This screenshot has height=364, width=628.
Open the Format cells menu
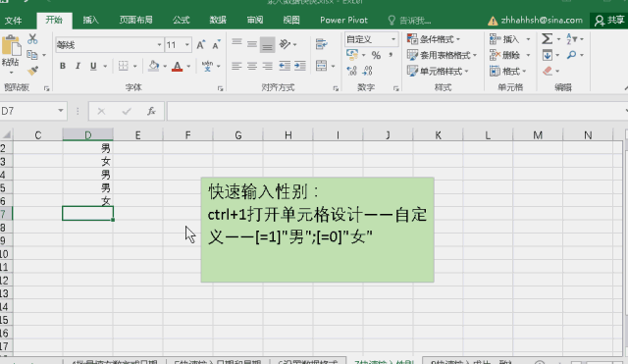coord(507,72)
